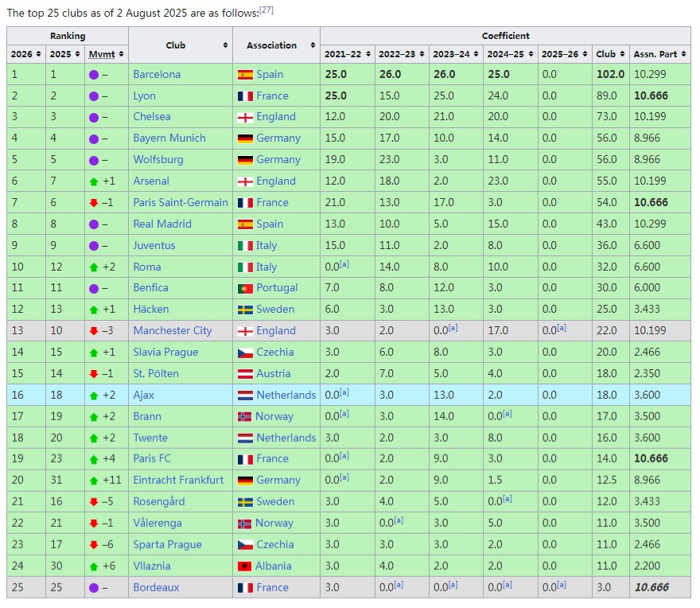Click Germany flag in Bayern Munich's row
700x608 pixels.
(245, 138)
